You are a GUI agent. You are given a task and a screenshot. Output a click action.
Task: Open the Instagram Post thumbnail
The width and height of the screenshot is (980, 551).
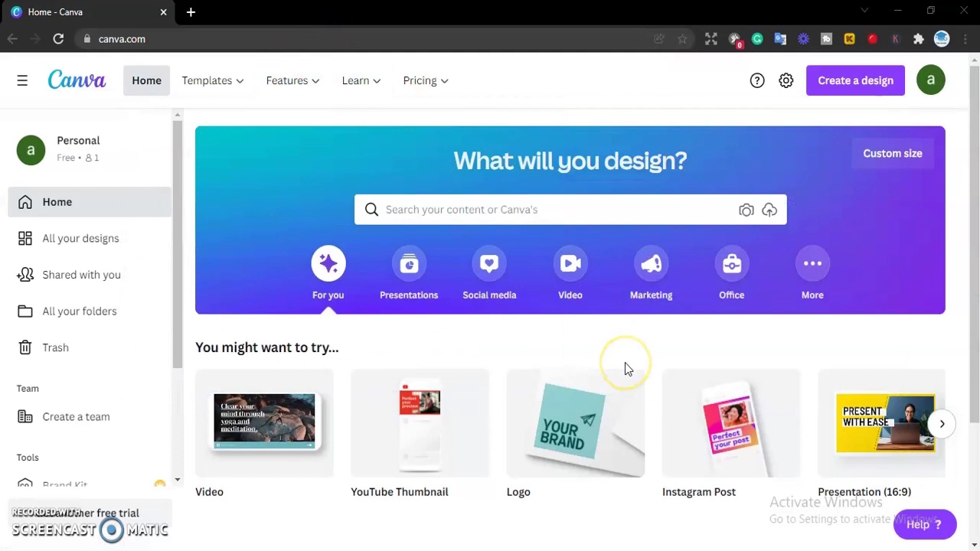tap(731, 423)
